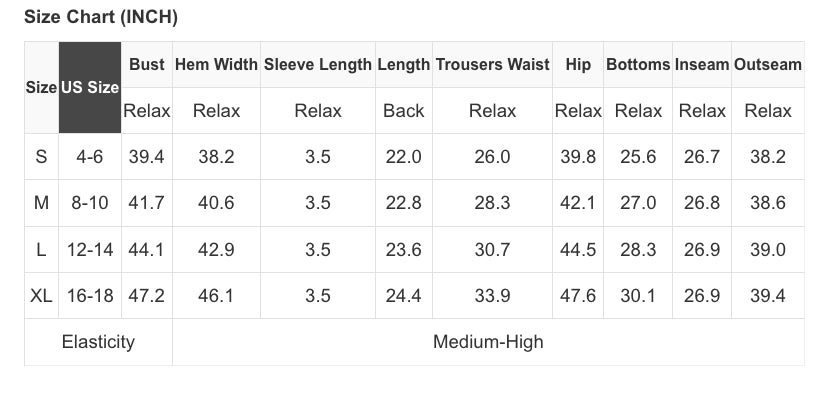The width and height of the screenshot is (834, 396).
Task: Click the Bottoms column header
Action: [x=638, y=64]
